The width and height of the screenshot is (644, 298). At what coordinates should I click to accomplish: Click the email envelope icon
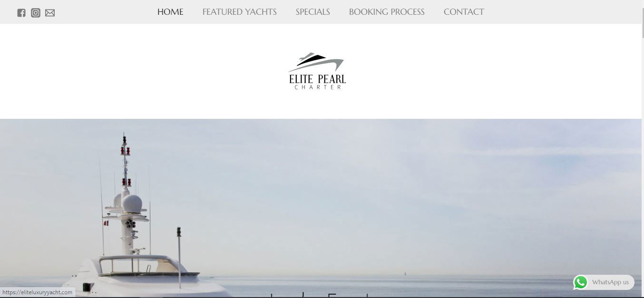point(50,13)
